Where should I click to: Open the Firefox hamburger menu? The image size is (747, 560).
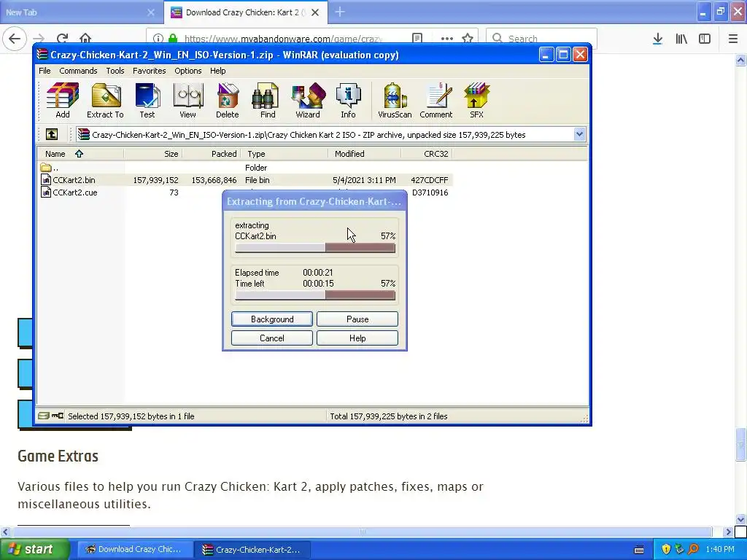(x=732, y=39)
